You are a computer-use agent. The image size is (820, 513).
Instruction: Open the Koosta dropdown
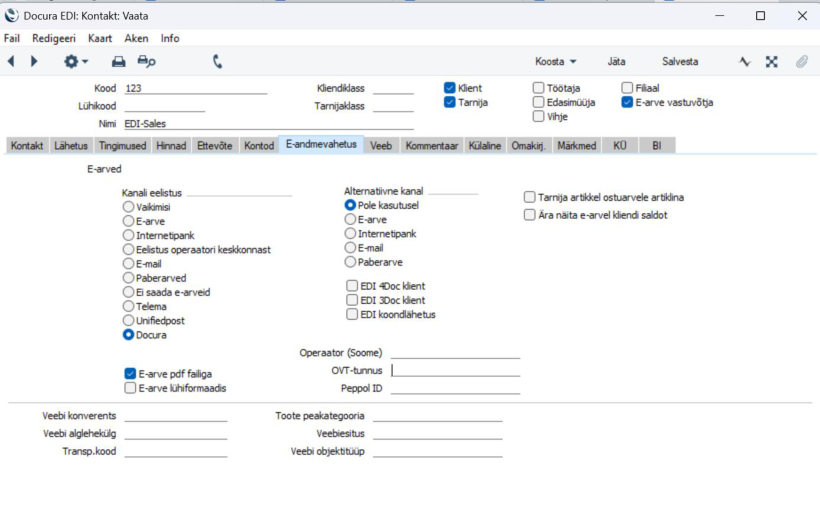pos(555,61)
